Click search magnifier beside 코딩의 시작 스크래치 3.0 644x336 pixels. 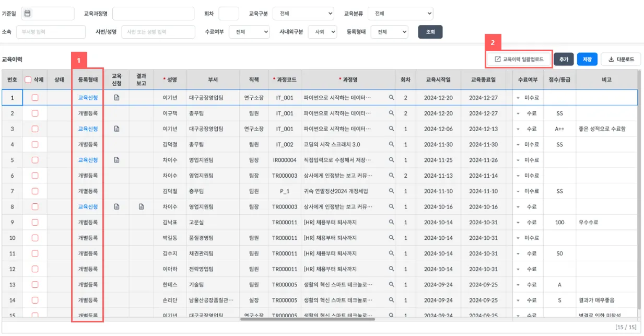coord(391,144)
